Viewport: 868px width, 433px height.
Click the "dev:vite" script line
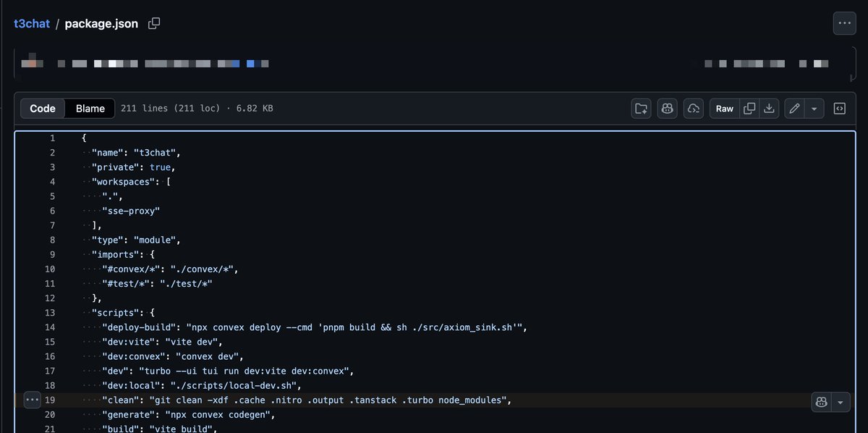coord(163,342)
